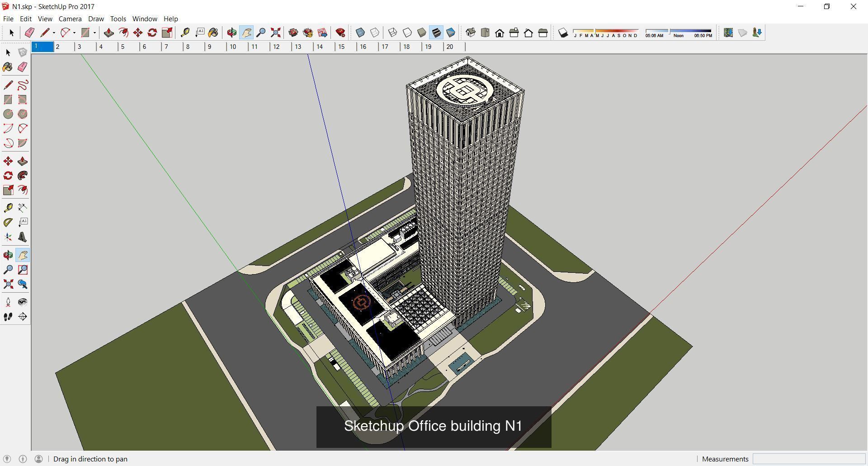The image size is (868, 466).
Task: Select the Make Component tool in side toolbar
Action: click(23, 52)
